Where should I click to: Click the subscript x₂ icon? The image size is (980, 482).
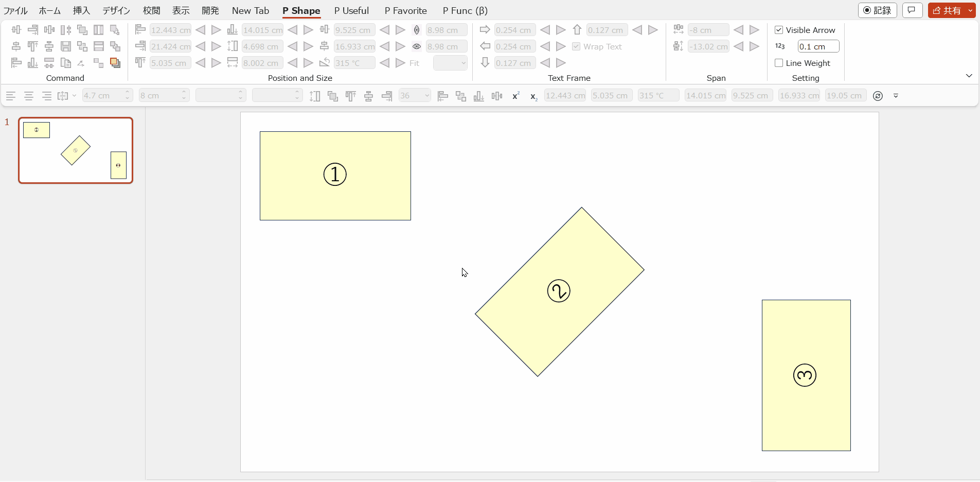tap(533, 96)
